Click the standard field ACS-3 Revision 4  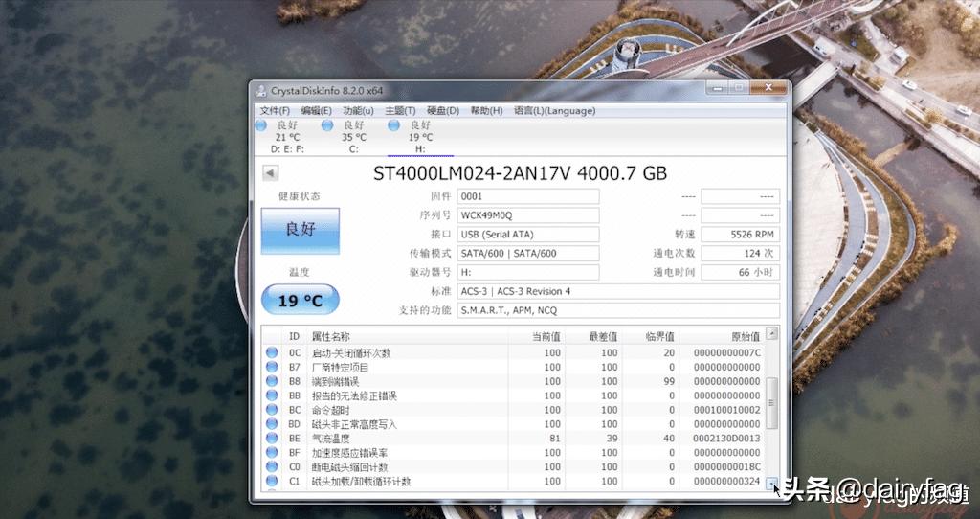point(618,291)
